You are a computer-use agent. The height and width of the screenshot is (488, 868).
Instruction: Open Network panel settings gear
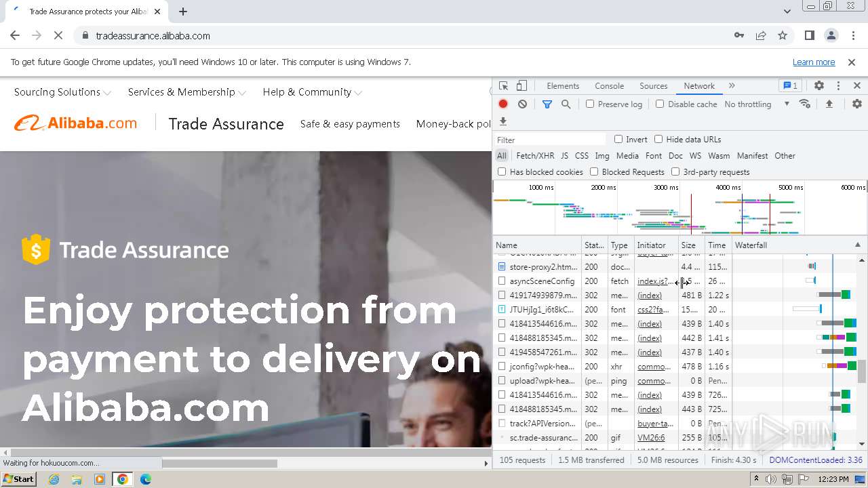pos(857,104)
